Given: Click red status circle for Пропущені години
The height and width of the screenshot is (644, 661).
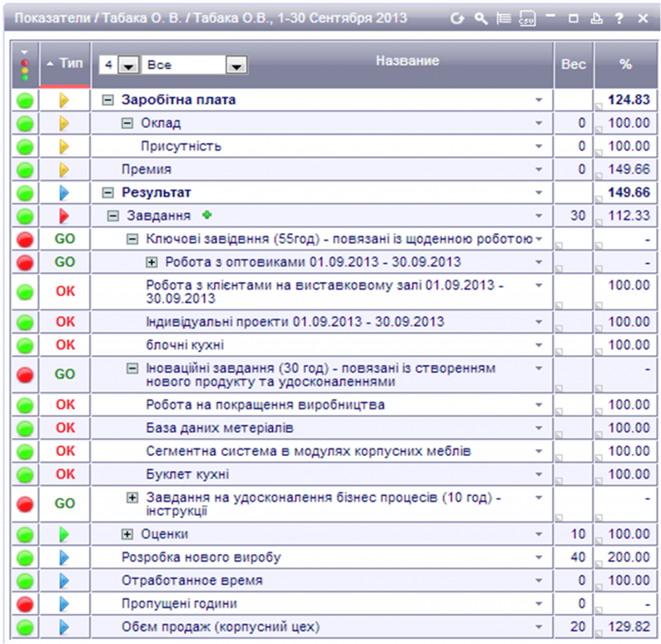Looking at the screenshot, I should click(x=25, y=604).
